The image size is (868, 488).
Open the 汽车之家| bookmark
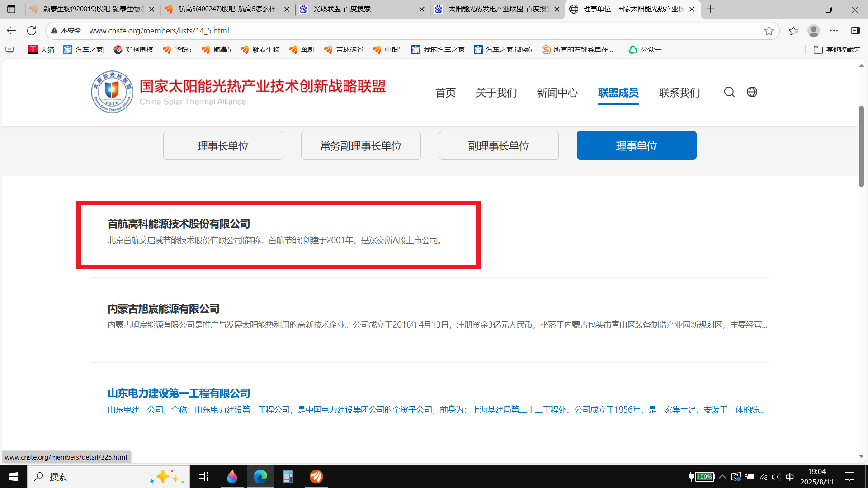(x=84, y=50)
